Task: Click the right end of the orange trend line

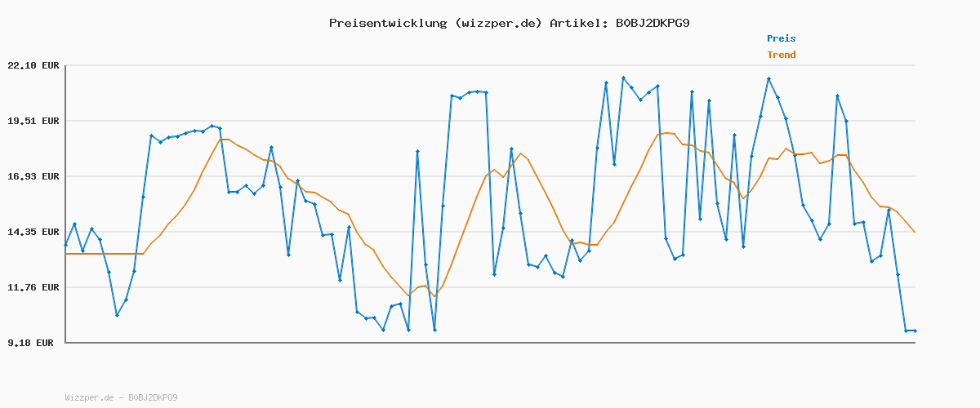Action: (915, 233)
